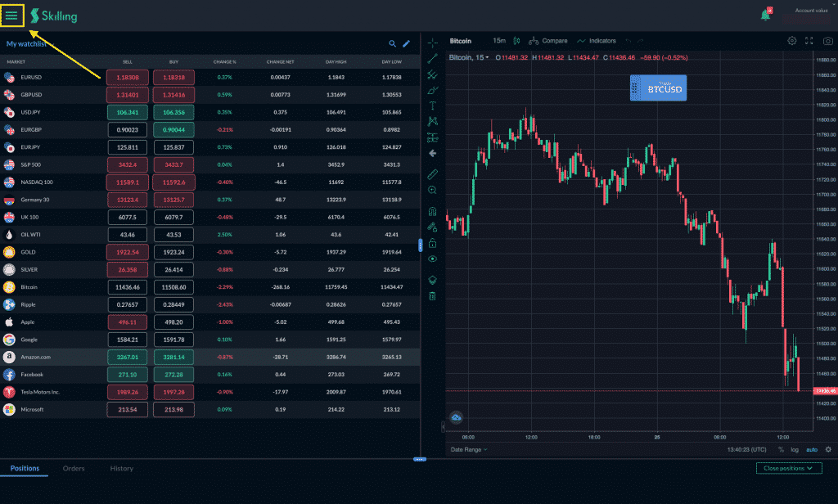Click the EURUSD sell price button
838x504 pixels.
click(128, 77)
